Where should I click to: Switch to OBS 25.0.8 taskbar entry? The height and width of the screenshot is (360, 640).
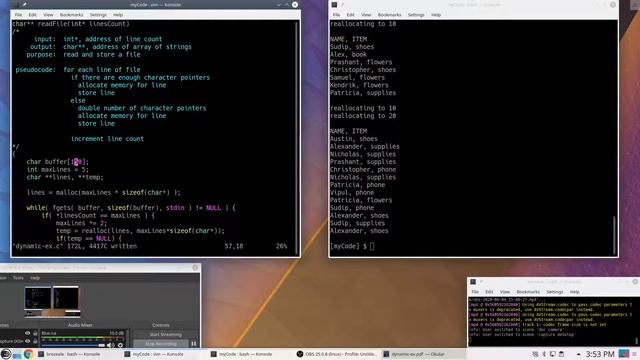pos(336,354)
